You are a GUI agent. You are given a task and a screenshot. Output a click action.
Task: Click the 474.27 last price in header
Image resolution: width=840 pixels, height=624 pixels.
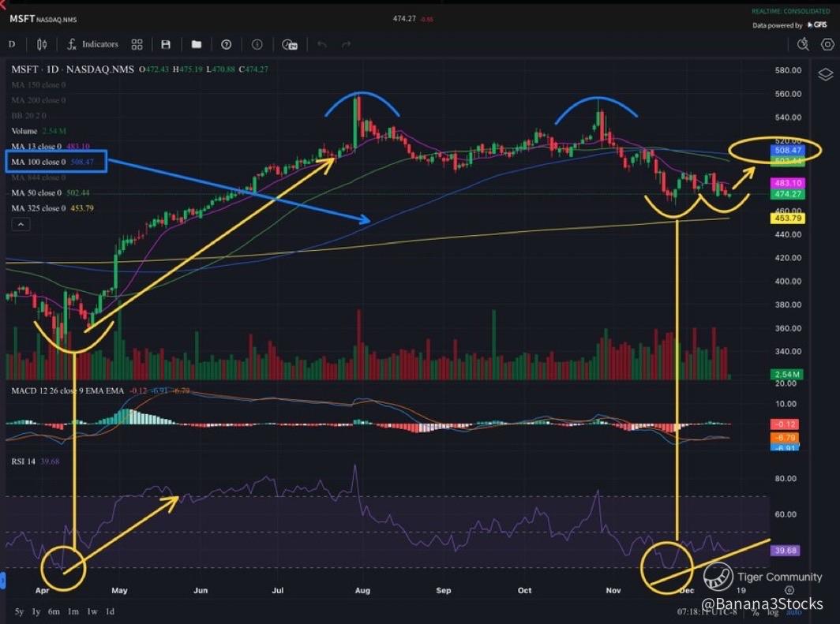[x=404, y=19]
